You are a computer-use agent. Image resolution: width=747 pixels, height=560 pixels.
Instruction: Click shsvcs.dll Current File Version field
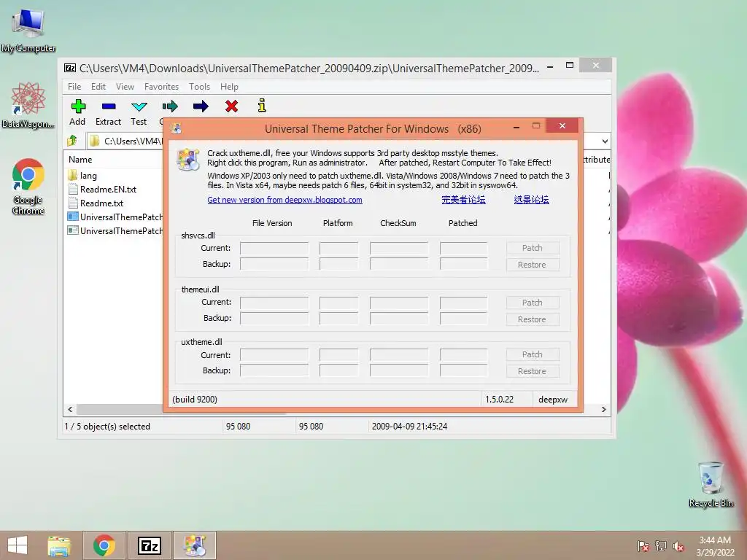click(274, 248)
